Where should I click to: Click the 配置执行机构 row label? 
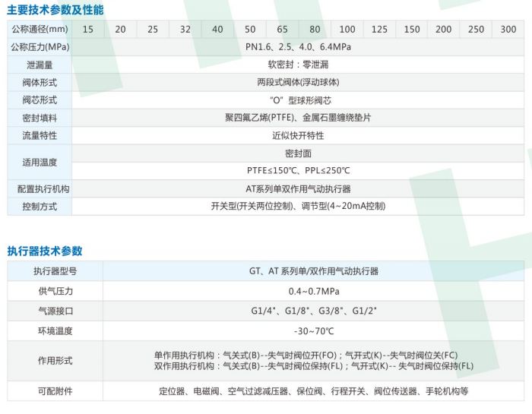click(x=40, y=188)
